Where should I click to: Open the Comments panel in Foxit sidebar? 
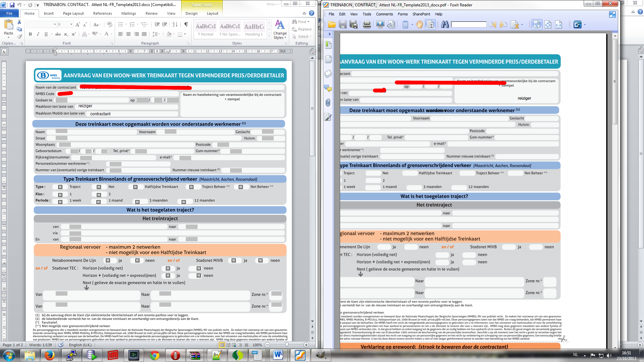click(328, 88)
